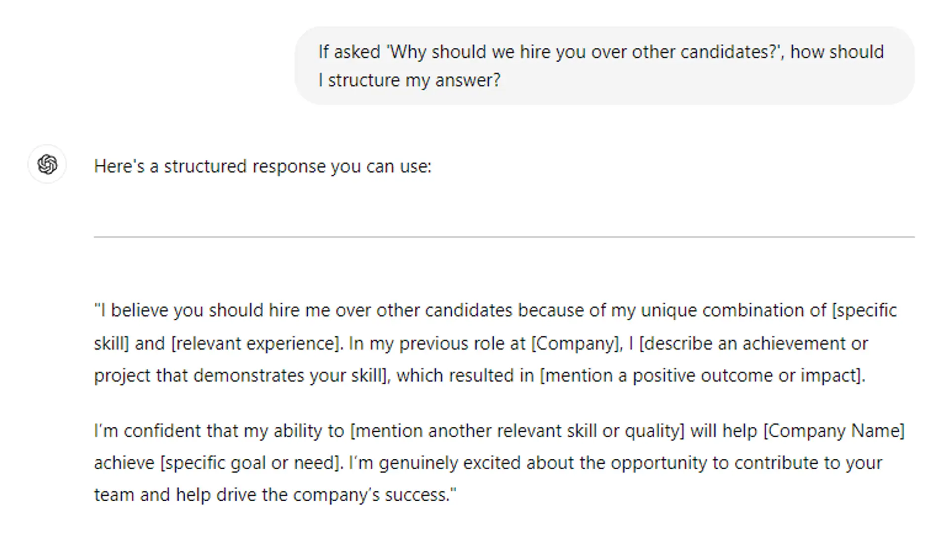The image size is (948, 560).
Task: Click '[mention another relevant skill or quality]' placeholder
Action: click(x=517, y=431)
